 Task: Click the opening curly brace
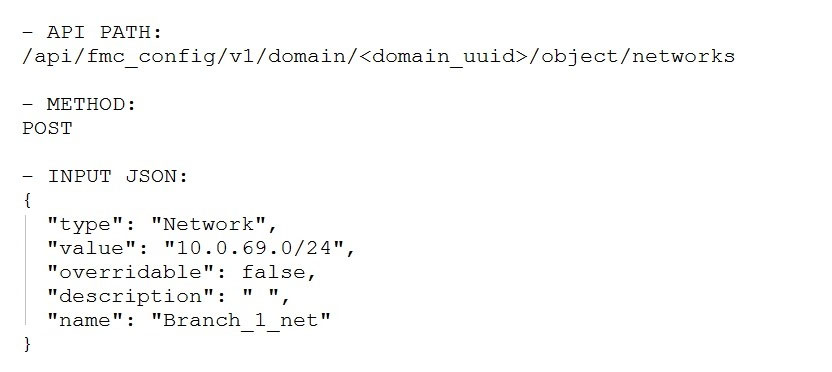point(28,201)
